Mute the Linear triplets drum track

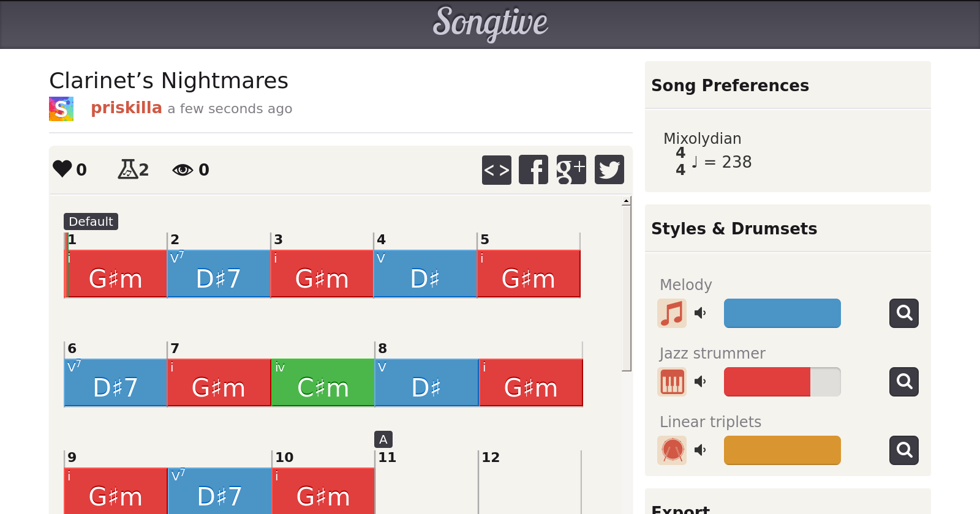click(x=700, y=450)
